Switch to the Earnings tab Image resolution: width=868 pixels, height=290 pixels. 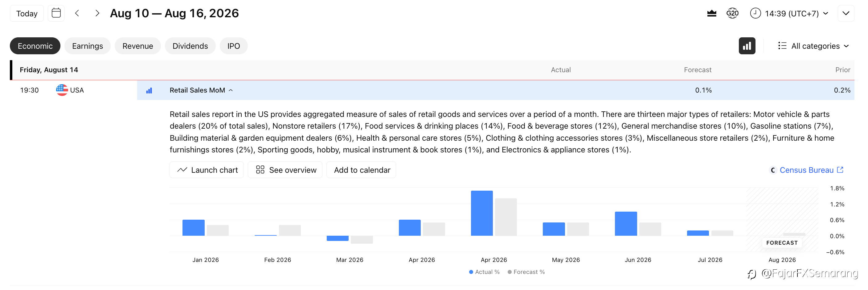tap(87, 46)
